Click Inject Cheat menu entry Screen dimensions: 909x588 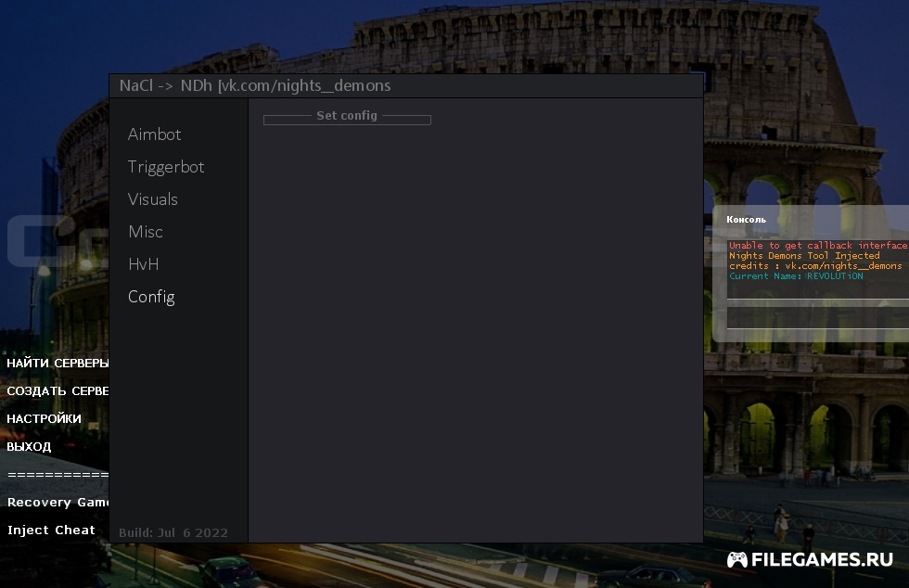[x=51, y=530]
